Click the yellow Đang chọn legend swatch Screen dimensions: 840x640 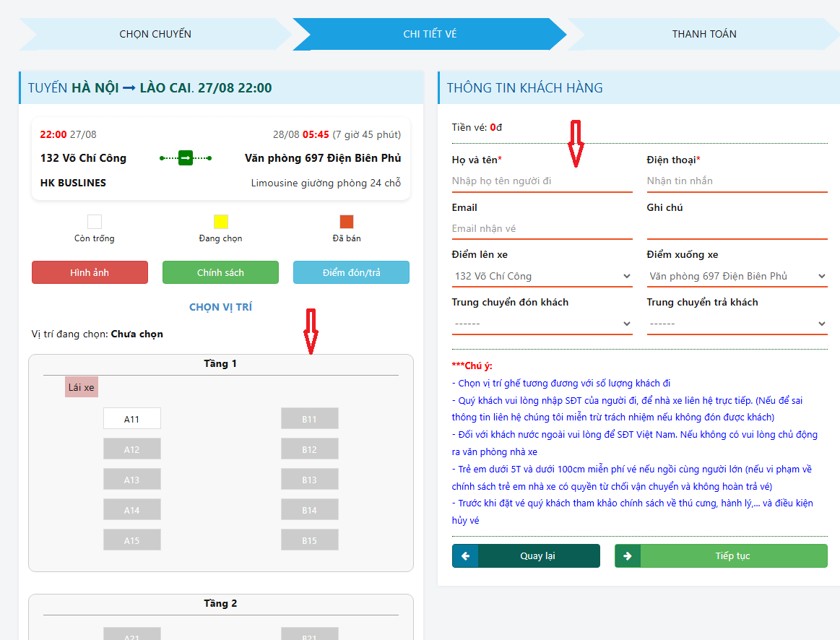(x=221, y=222)
